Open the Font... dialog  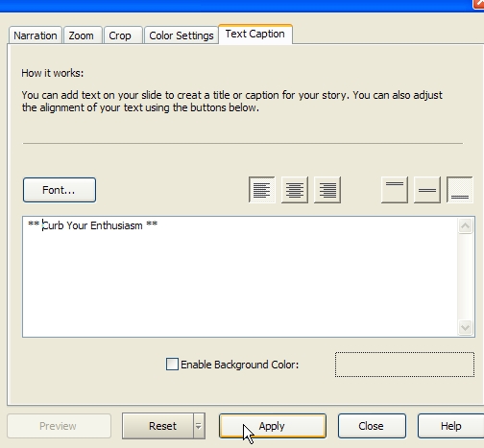pyautogui.click(x=60, y=190)
